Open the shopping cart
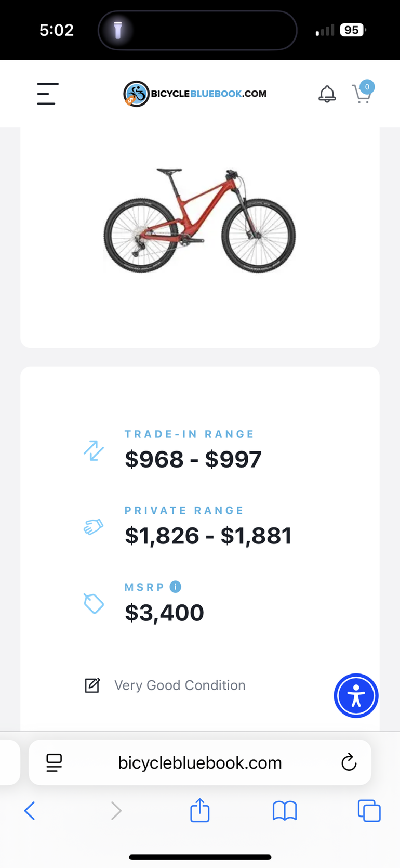Viewport: 400px width, 868px height. point(362,93)
